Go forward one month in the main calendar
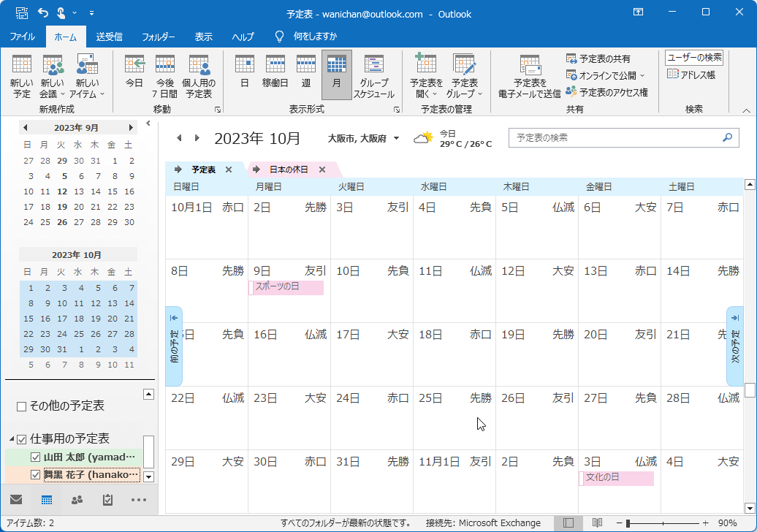Screen dimensions: 757x532 [x=197, y=138]
